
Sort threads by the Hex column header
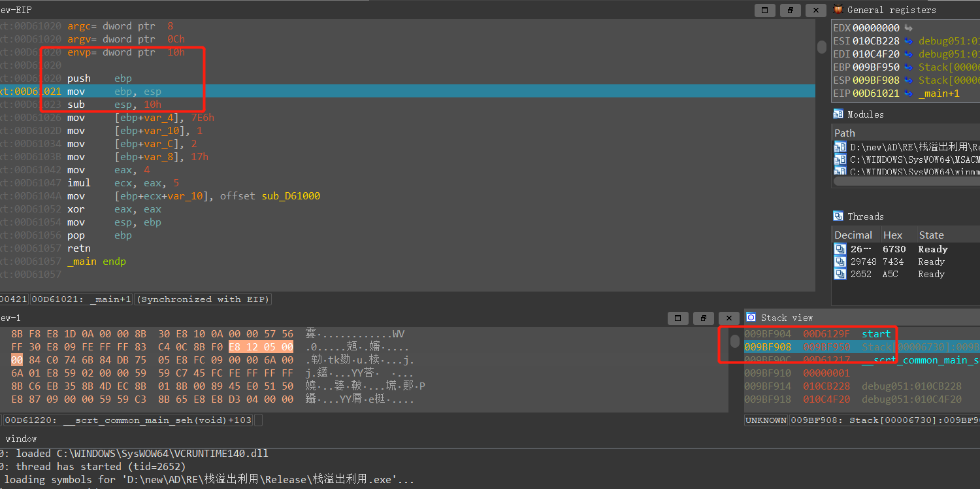892,235
